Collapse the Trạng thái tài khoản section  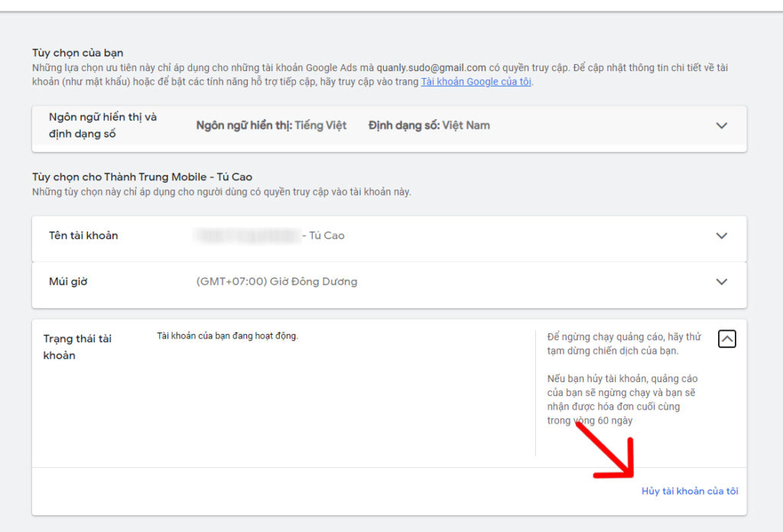point(726,339)
